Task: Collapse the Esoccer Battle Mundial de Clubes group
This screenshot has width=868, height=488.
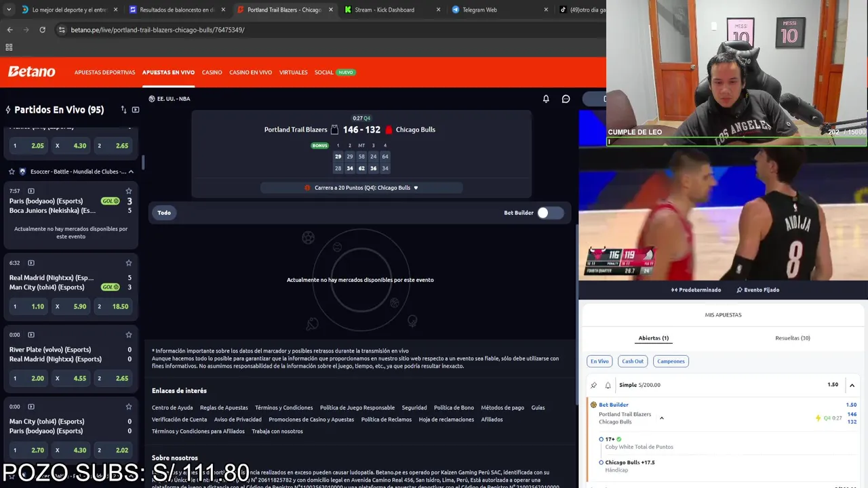Action: [131, 171]
